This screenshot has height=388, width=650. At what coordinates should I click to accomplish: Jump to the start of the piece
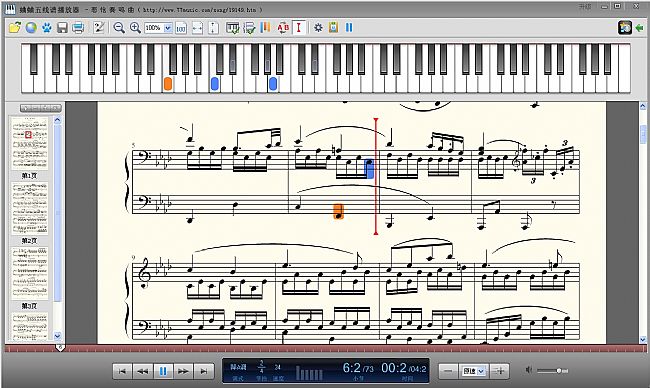tap(122, 371)
